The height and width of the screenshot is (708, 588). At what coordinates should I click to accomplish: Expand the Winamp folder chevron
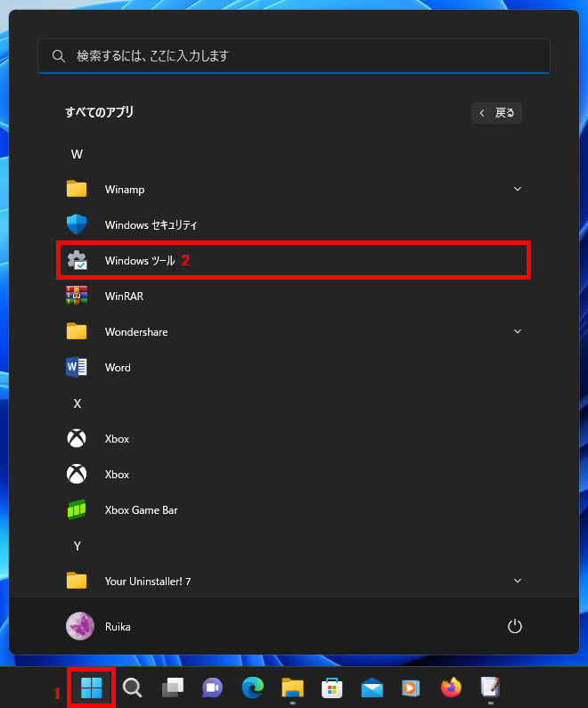518,190
